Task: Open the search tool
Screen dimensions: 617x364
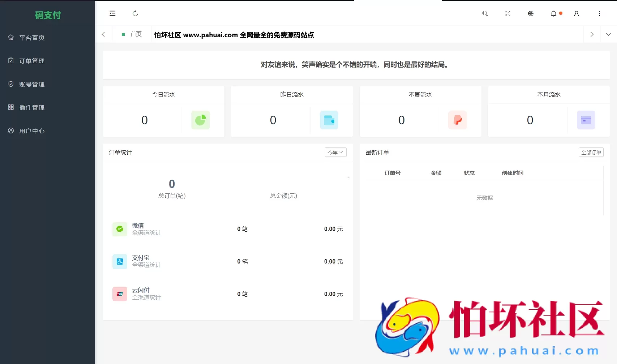Action: pyautogui.click(x=485, y=13)
